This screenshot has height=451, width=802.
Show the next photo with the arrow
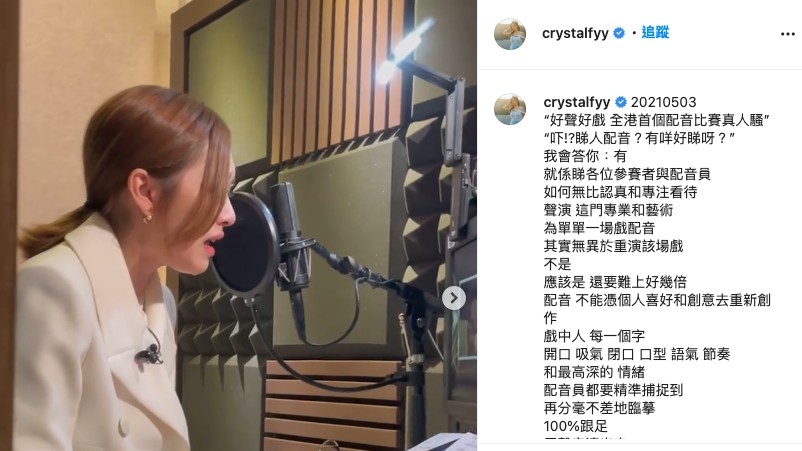pos(454,298)
